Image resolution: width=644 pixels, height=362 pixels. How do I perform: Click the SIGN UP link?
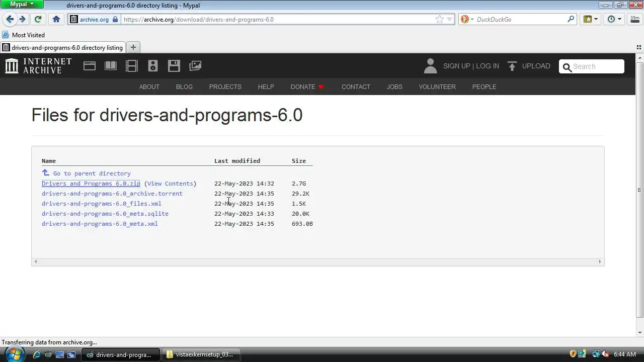click(x=456, y=66)
